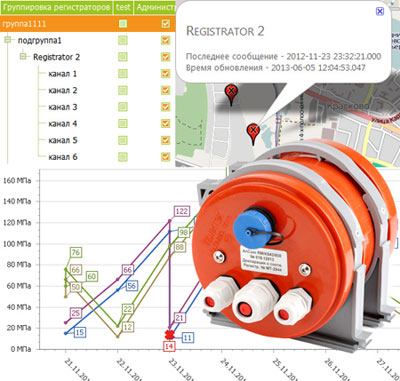Click the red 14 data label
This screenshot has width=400, height=381.
pos(169,346)
